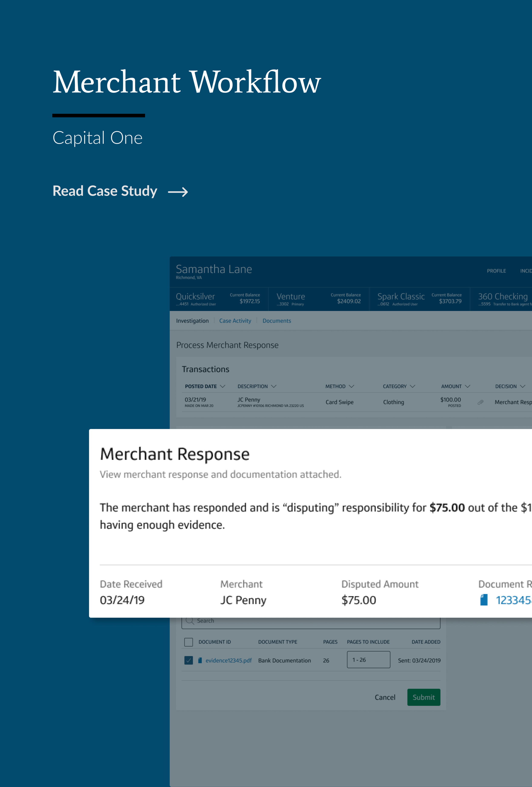Toggle the select-all documents checkbox

tap(189, 642)
